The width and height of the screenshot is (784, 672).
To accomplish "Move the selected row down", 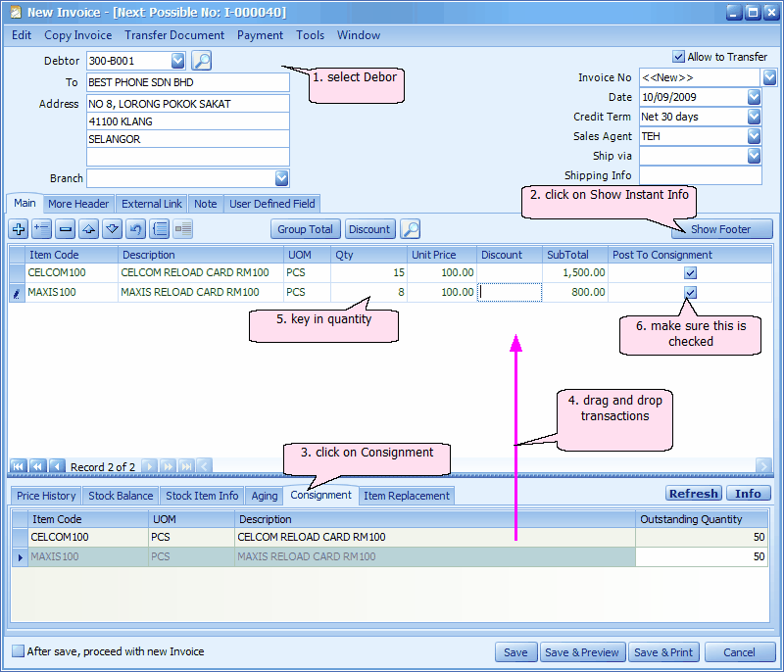I will click(x=112, y=229).
